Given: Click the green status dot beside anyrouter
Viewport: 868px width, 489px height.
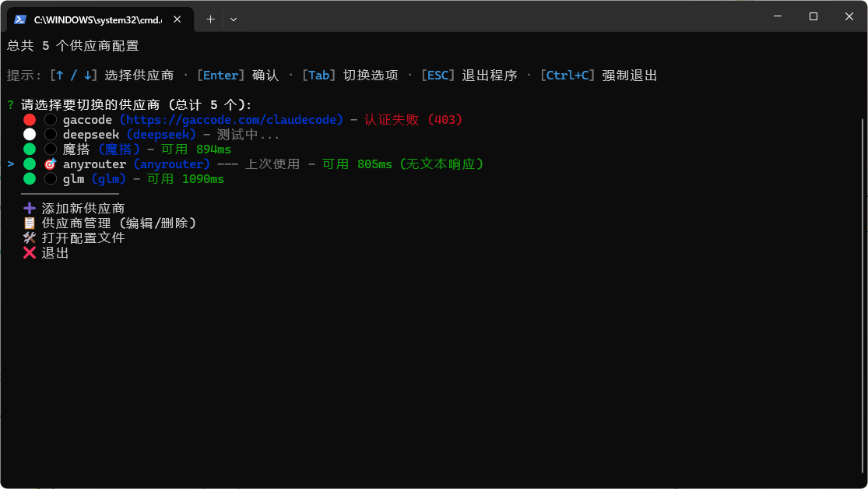Looking at the screenshot, I should pyautogui.click(x=30, y=164).
